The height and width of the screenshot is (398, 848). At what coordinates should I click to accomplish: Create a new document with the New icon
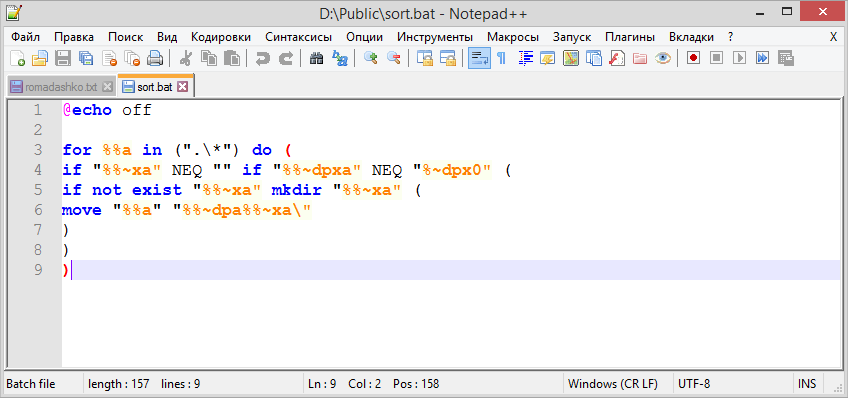click(x=17, y=58)
